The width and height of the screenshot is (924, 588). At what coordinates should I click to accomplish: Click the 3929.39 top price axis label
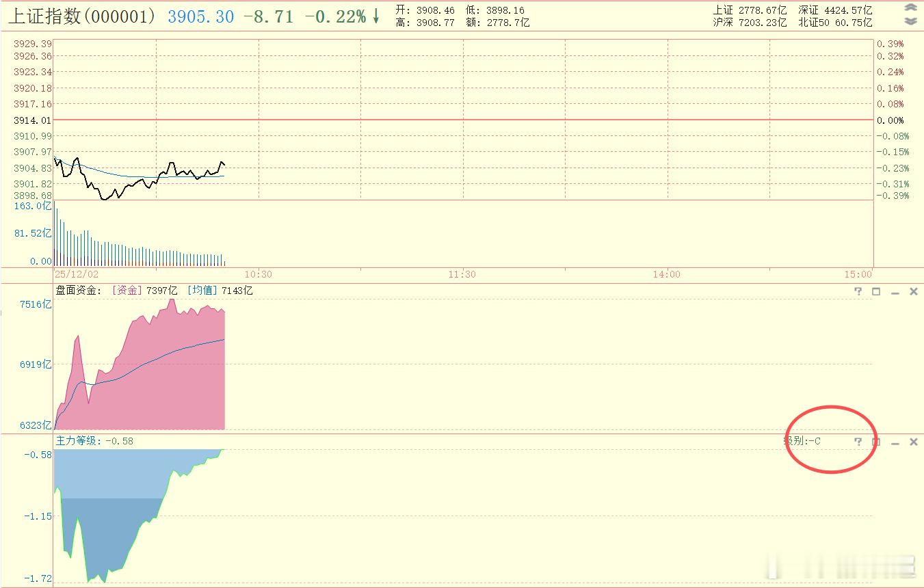coord(33,43)
